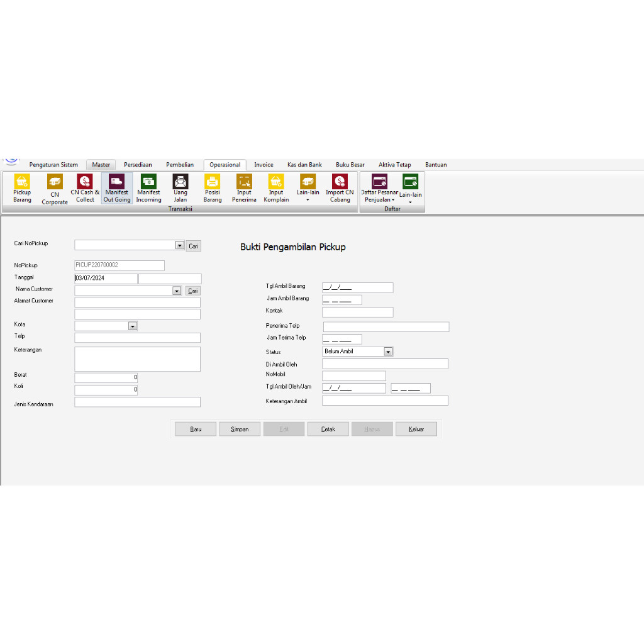644x644 pixels.
Task: Expand the Kota dropdown
Action: point(132,326)
